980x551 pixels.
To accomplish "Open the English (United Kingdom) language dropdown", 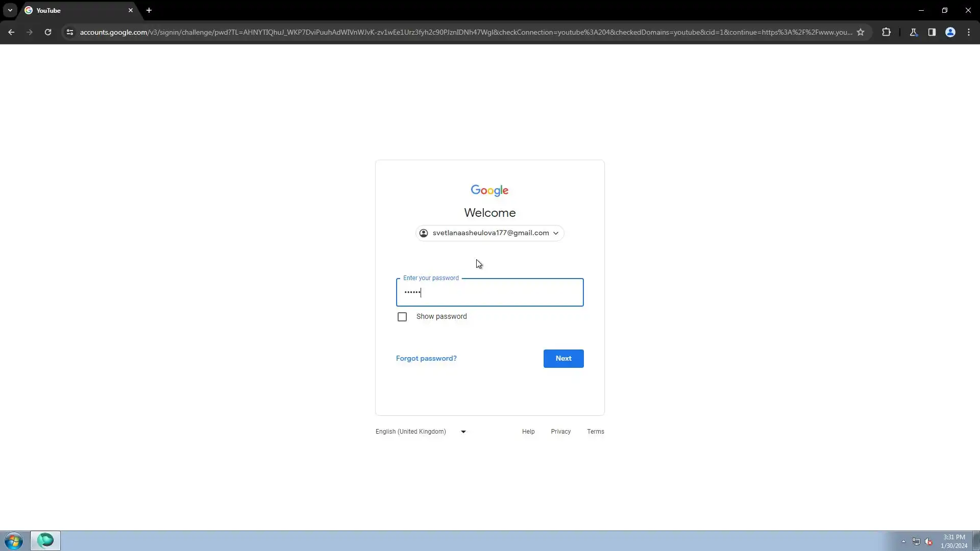I will click(421, 432).
